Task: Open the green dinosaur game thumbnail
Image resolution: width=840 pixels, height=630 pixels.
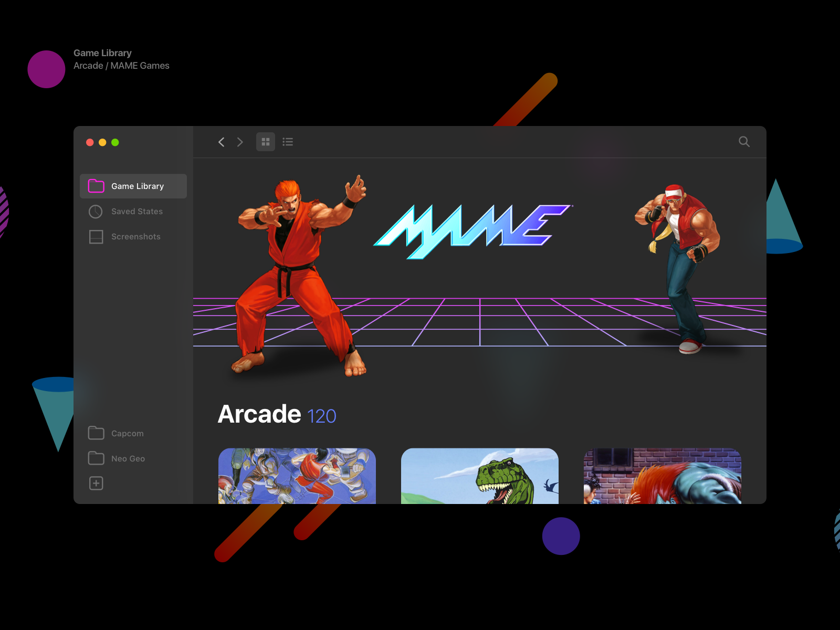Action: 480,476
